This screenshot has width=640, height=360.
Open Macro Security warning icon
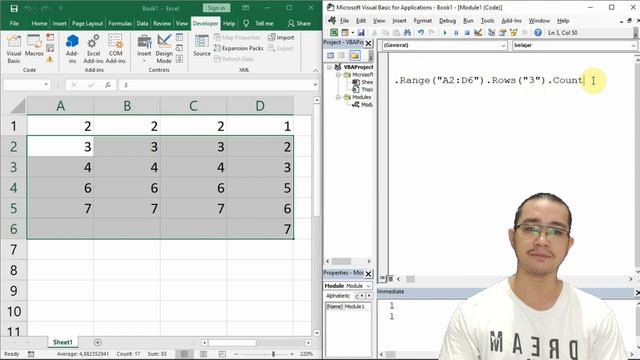tap(50, 59)
